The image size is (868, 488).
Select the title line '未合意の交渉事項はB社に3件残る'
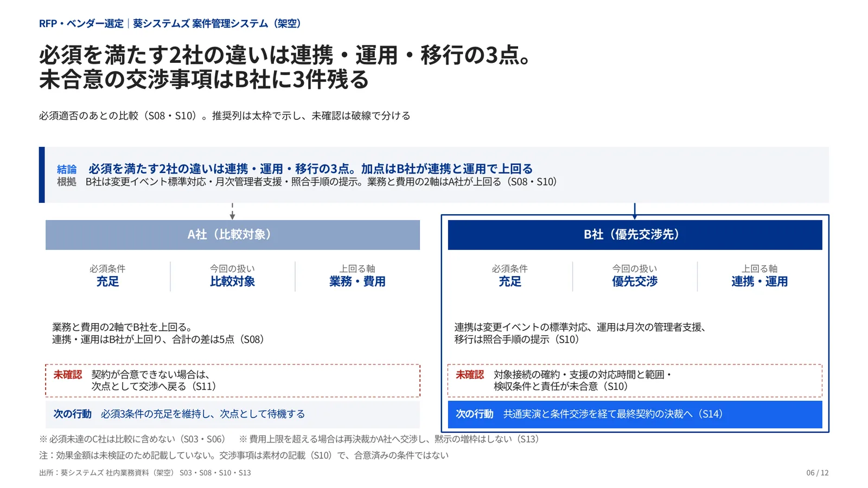204,79
